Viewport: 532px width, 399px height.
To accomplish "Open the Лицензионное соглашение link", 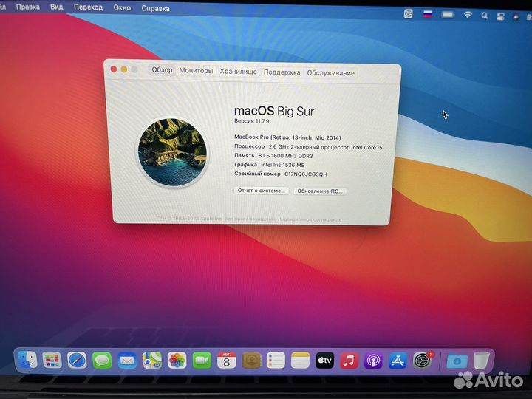I will [310, 219].
